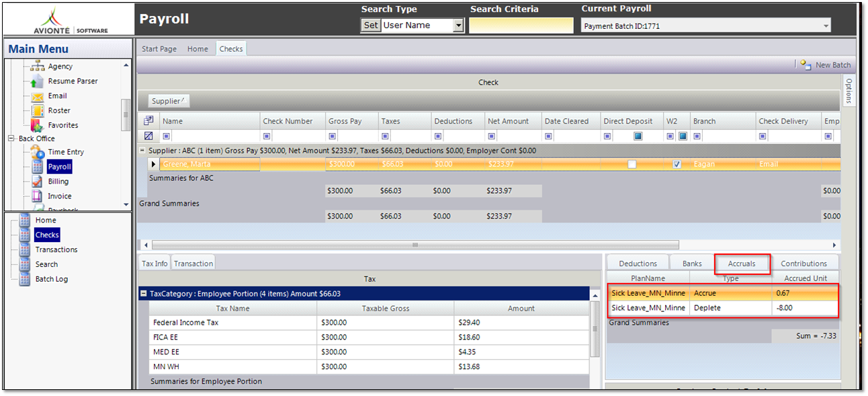Open the Contributions tab

click(804, 264)
